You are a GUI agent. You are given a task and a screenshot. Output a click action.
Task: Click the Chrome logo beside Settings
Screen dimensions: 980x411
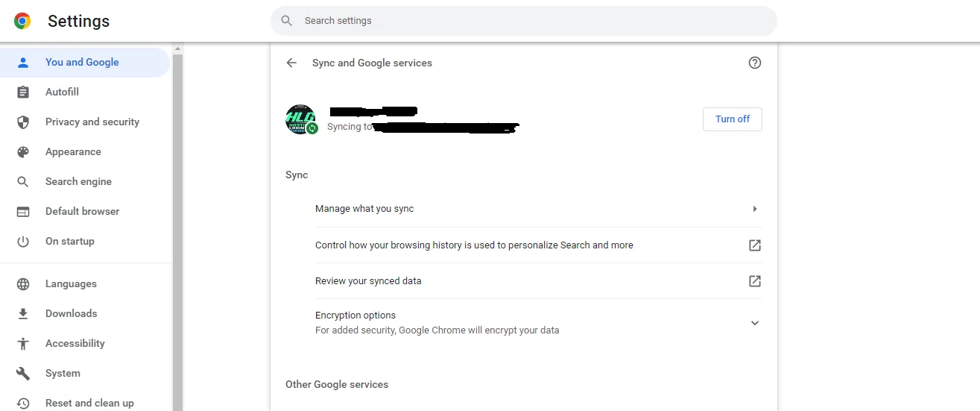(22, 21)
